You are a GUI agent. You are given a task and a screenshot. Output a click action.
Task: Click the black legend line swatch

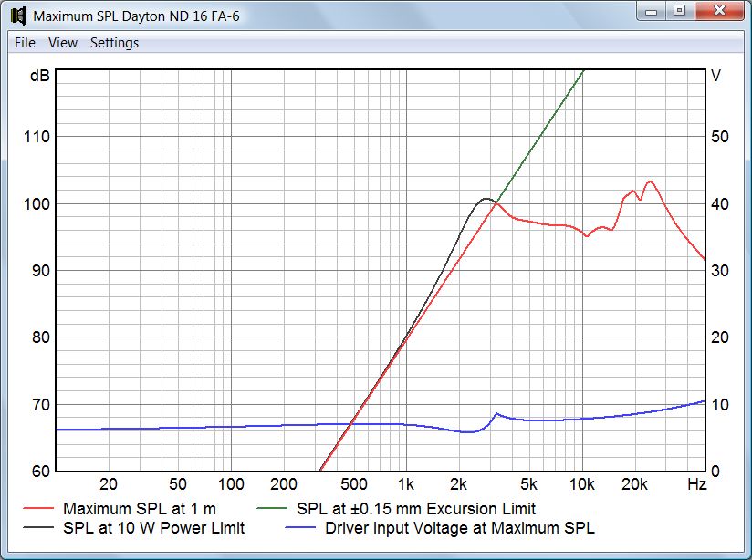coord(38,527)
